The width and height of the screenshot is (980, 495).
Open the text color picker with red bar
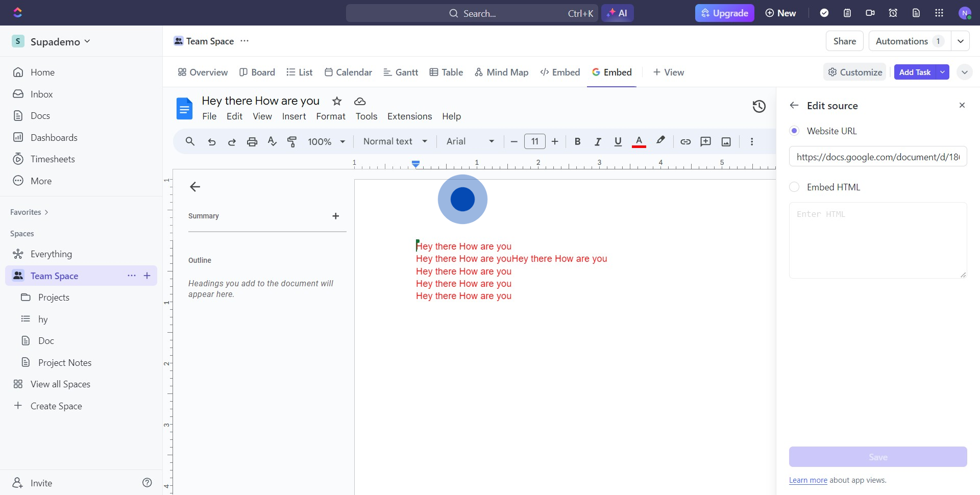tap(639, 142)
